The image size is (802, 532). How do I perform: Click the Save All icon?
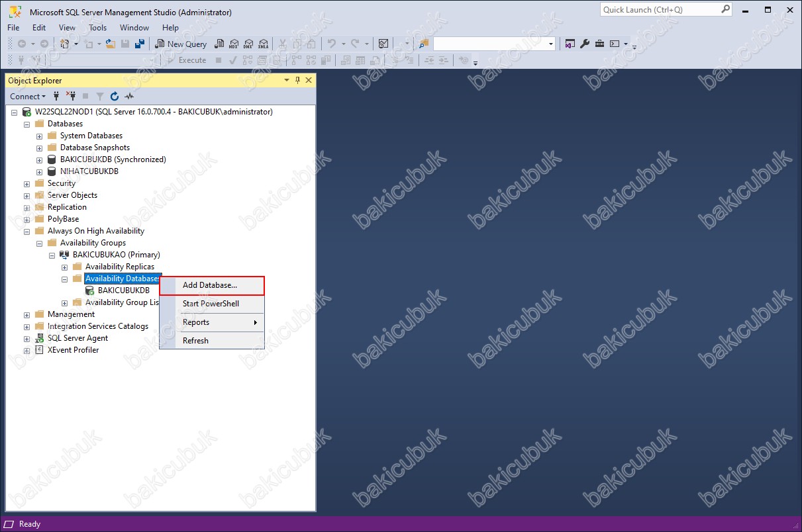(x=140, y=44)
